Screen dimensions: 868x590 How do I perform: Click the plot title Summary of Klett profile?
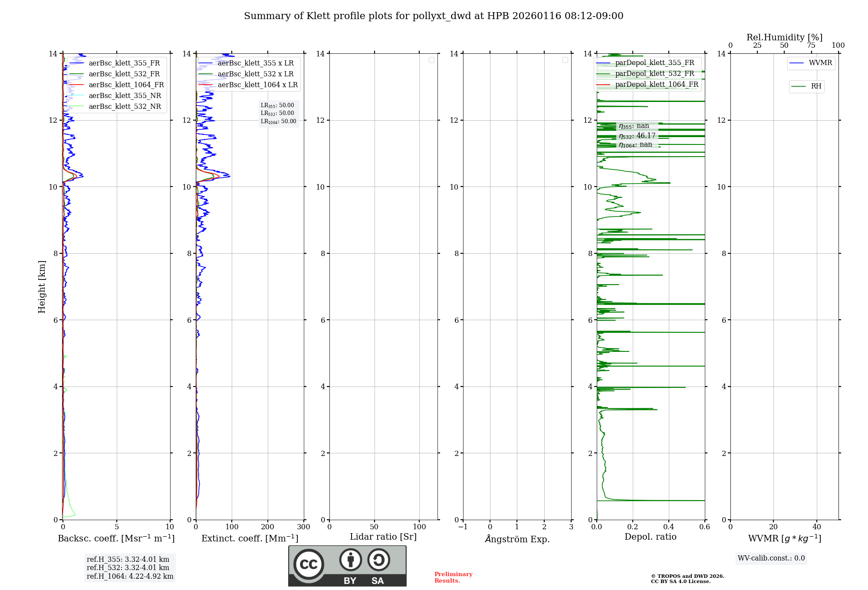tap(433, 16)
